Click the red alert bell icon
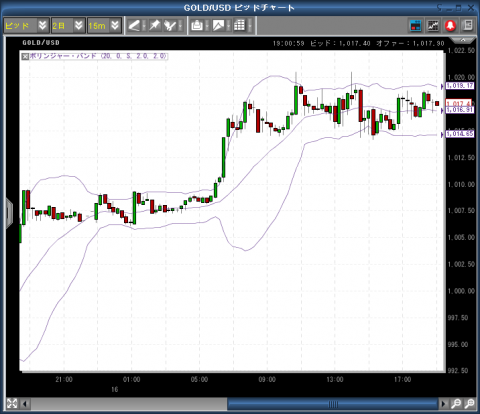Image resolution: width=480 pixels, height=414 pixels. 451,26
